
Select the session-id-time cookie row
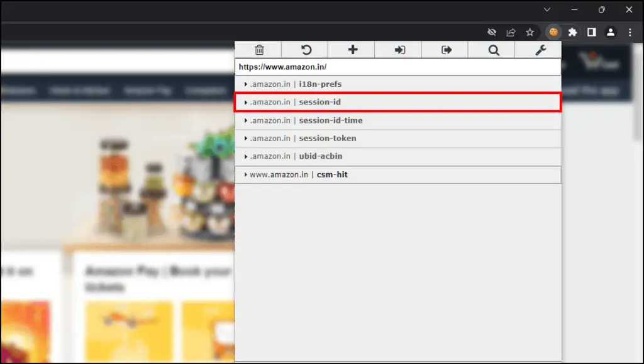(x=397, y=120)
